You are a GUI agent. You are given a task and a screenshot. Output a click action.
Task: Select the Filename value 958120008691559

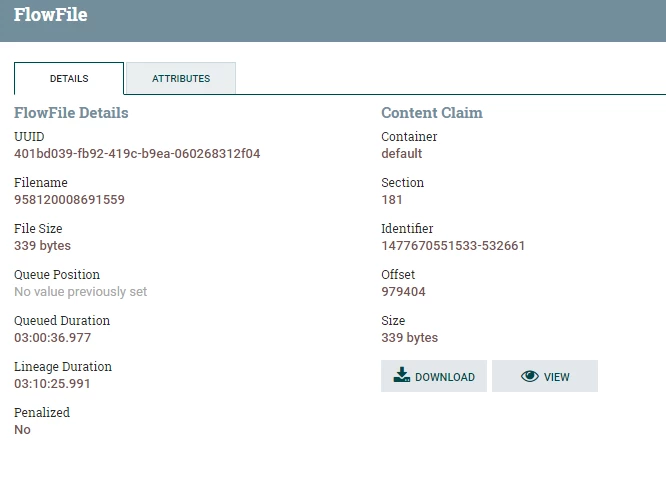pos(69,199)
